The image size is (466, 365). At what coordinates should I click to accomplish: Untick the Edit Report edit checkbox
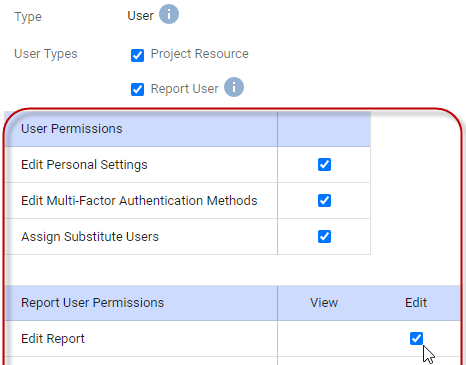tap(416, 339)
